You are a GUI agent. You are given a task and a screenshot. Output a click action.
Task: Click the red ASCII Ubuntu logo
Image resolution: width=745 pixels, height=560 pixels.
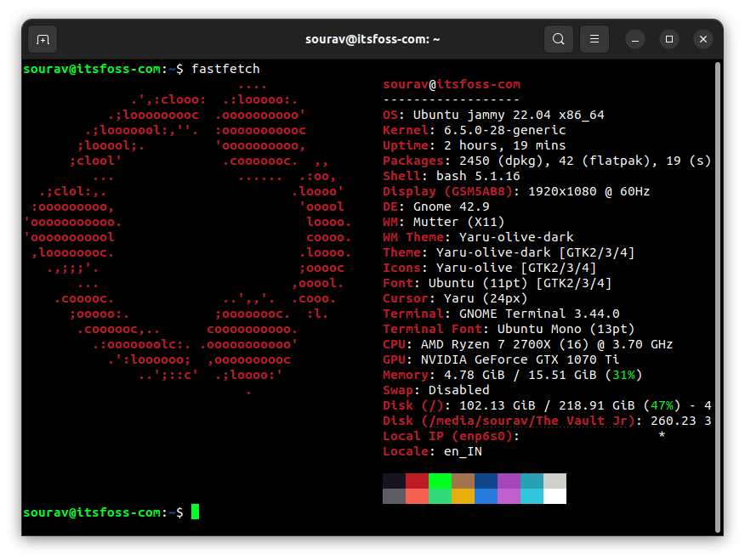[x=187, y=238]
